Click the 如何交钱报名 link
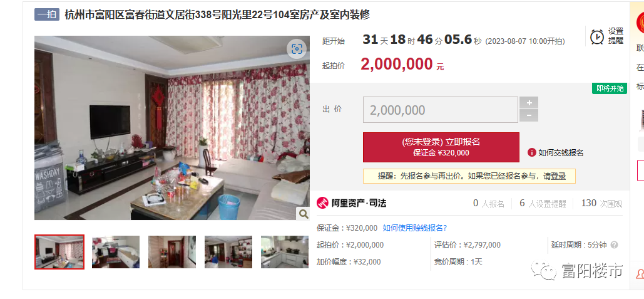This screenshot has height=299, width=644. point(561,152)
